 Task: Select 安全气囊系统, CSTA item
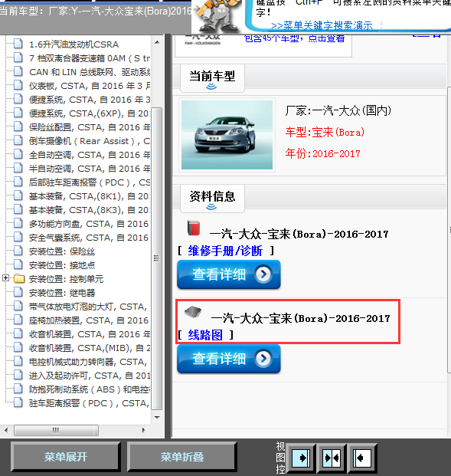tap(89, 238)
